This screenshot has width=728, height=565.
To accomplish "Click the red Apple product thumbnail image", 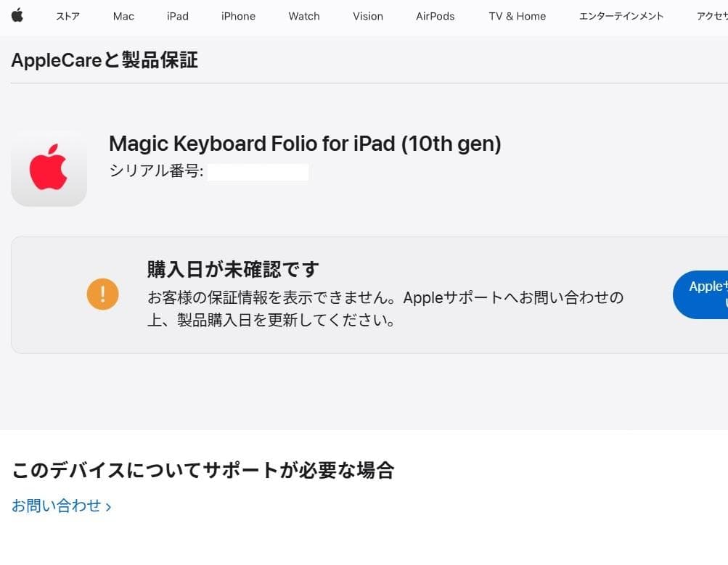I will pos(49,168).
